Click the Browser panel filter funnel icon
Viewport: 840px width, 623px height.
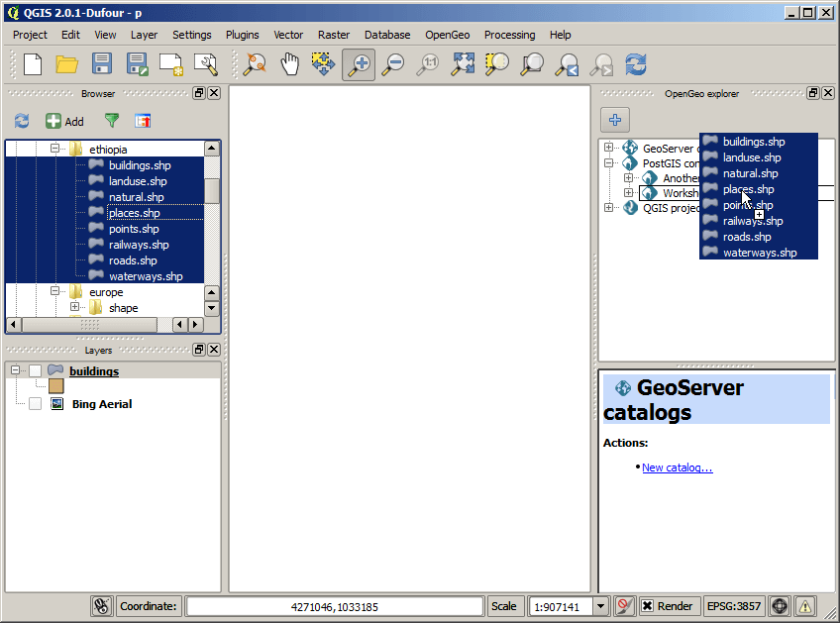point(111,121)
